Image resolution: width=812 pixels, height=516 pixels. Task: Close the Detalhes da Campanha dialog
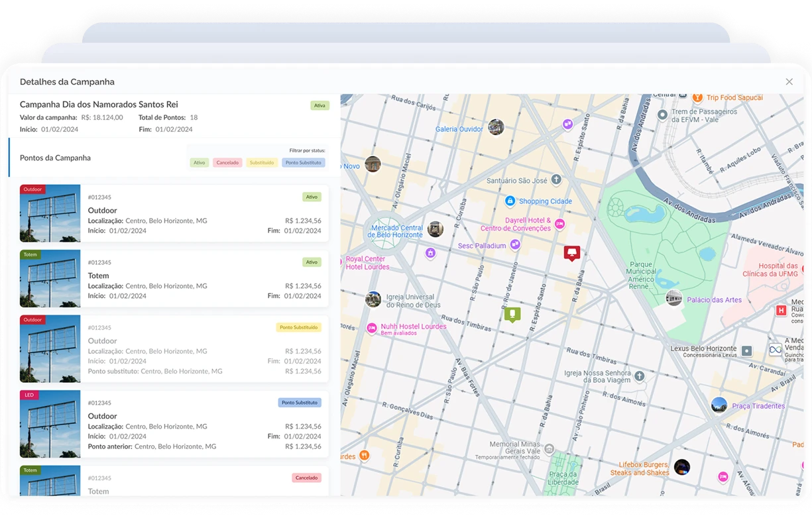coord(789,82)
